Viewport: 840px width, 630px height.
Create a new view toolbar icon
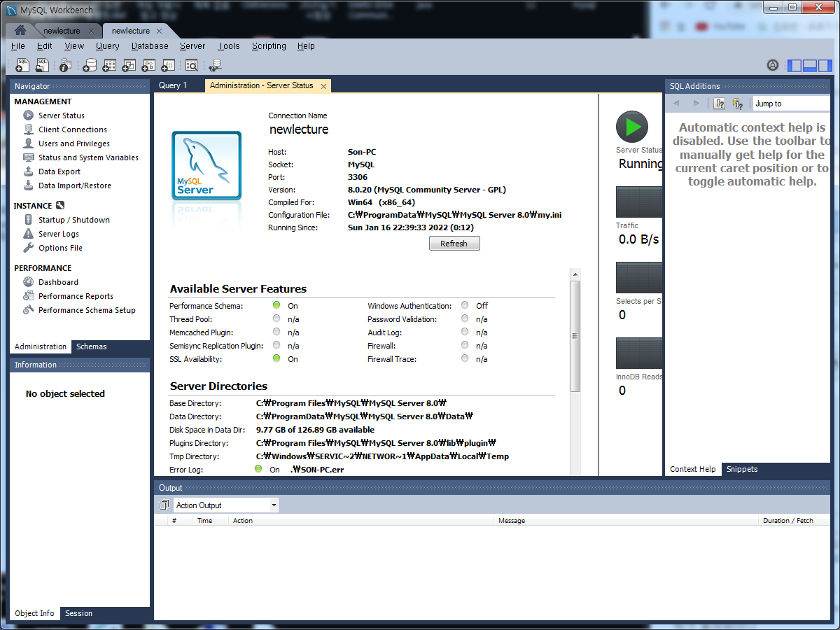129,65
